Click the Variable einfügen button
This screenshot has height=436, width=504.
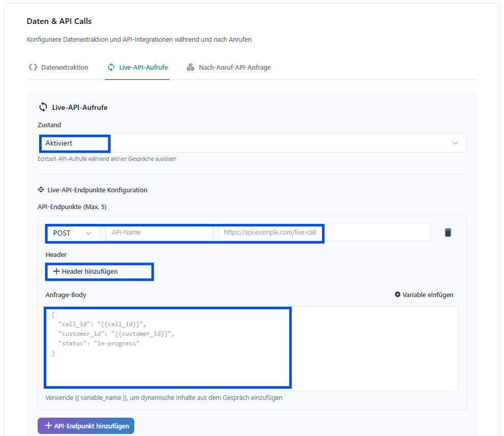click(x=424, y=295)
